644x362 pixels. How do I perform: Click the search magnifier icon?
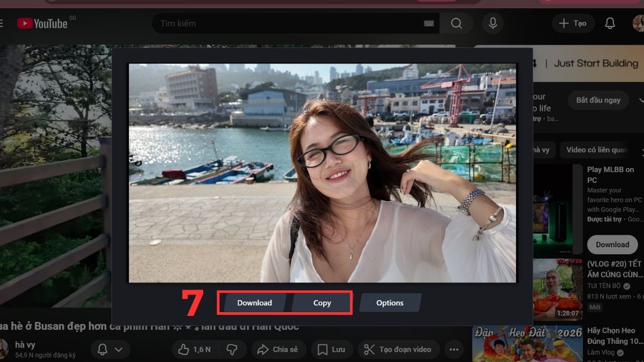coord(456,23)
